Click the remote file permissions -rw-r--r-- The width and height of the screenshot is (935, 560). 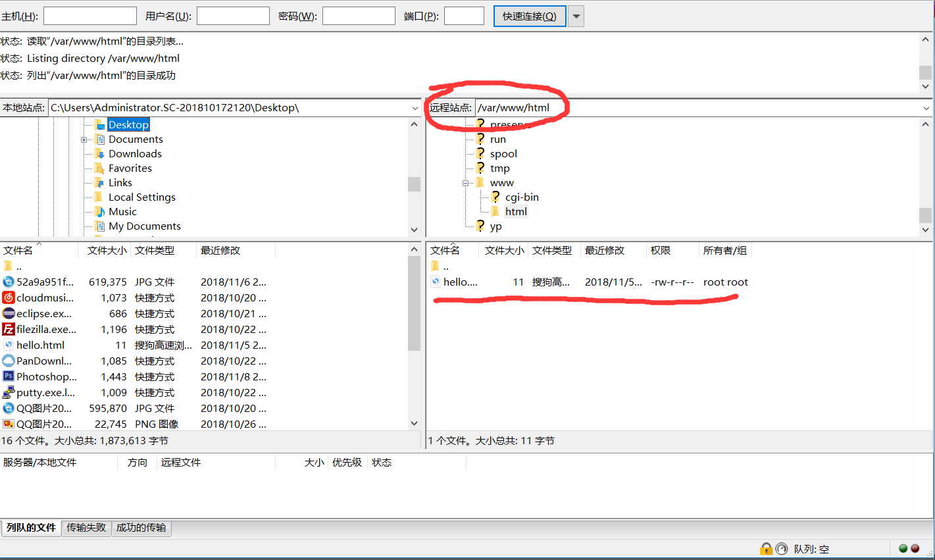pyautogui.click(x=672, y=282)
